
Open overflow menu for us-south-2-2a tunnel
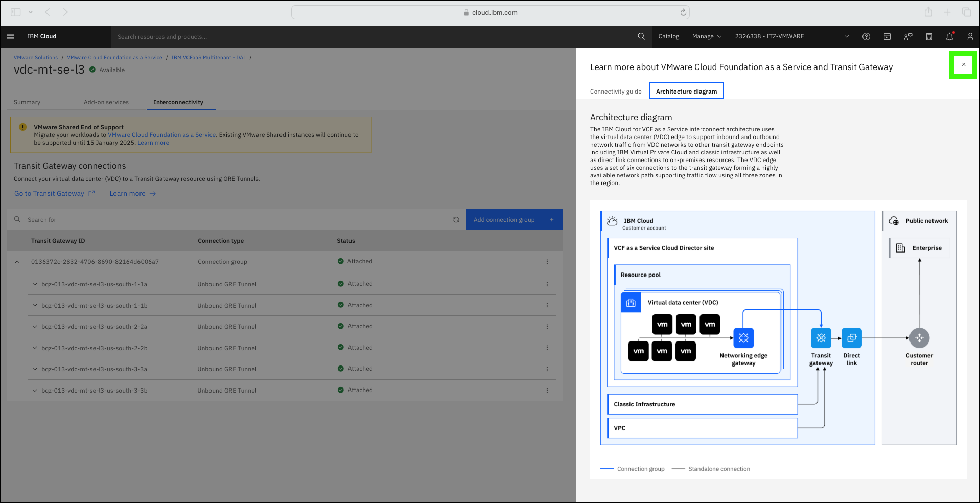pos(547,327)
